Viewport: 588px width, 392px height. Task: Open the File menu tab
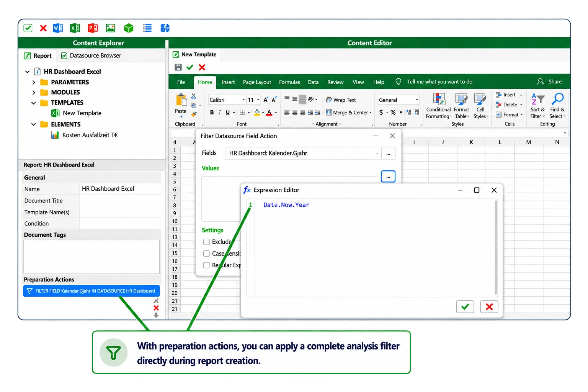coord(181,82)
